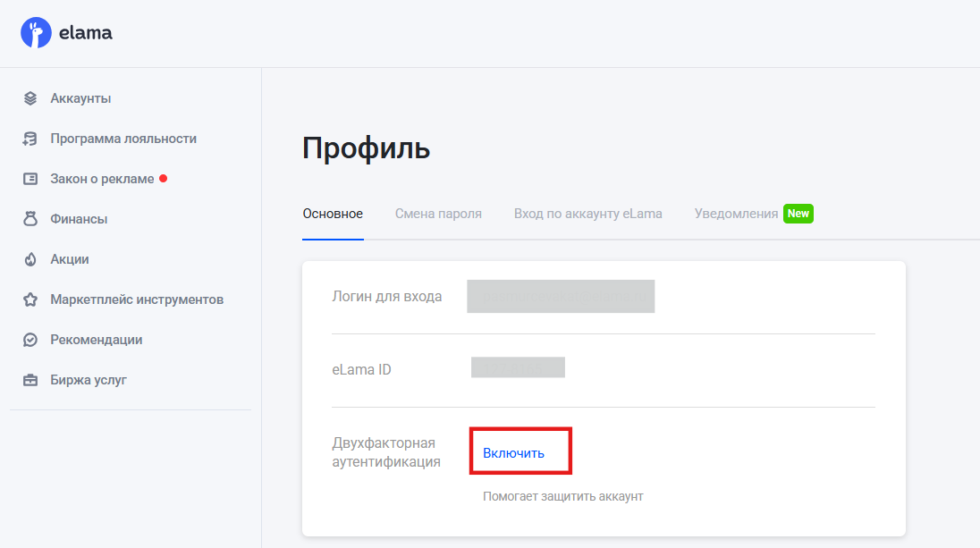Select the Основное tab
The height and width of the screenshot is (548, 980).
pos(333,214)
